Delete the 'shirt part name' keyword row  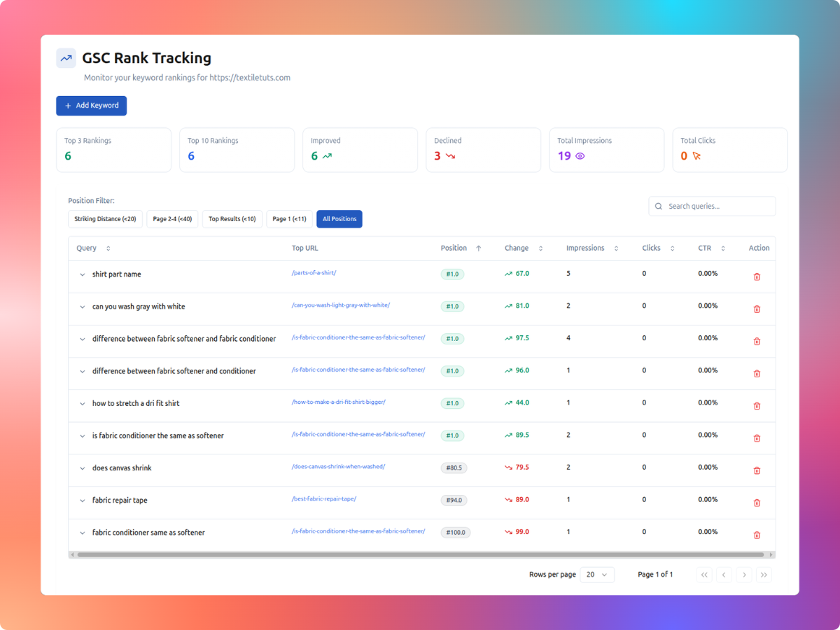point(757,276)
